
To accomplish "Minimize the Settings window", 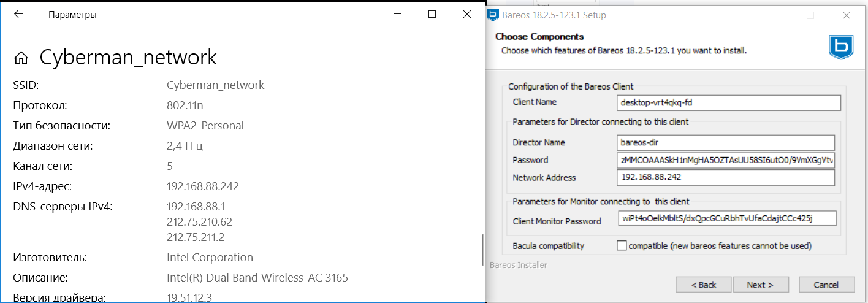I will [x=397, y=14].
